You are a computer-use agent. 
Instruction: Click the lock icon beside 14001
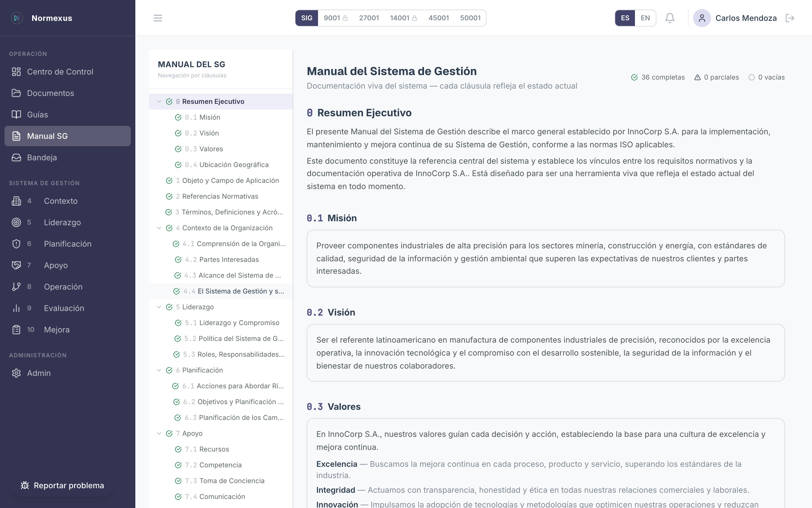point(414,18)
